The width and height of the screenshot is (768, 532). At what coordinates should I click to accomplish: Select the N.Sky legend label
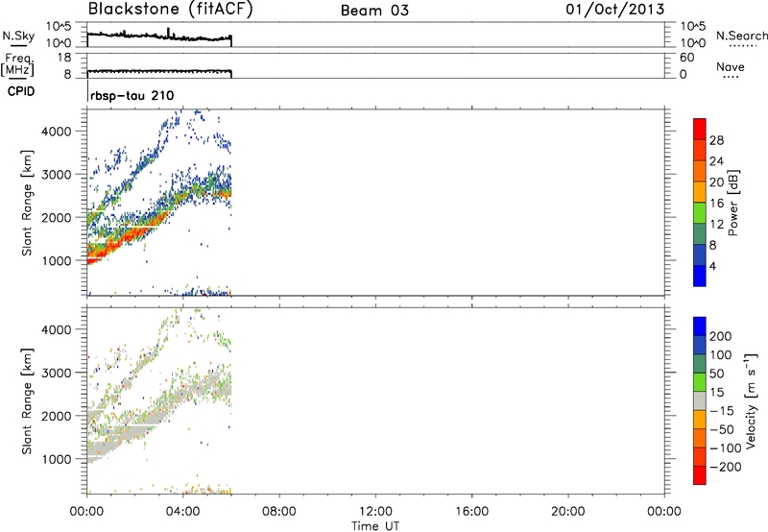pos(18,36)
